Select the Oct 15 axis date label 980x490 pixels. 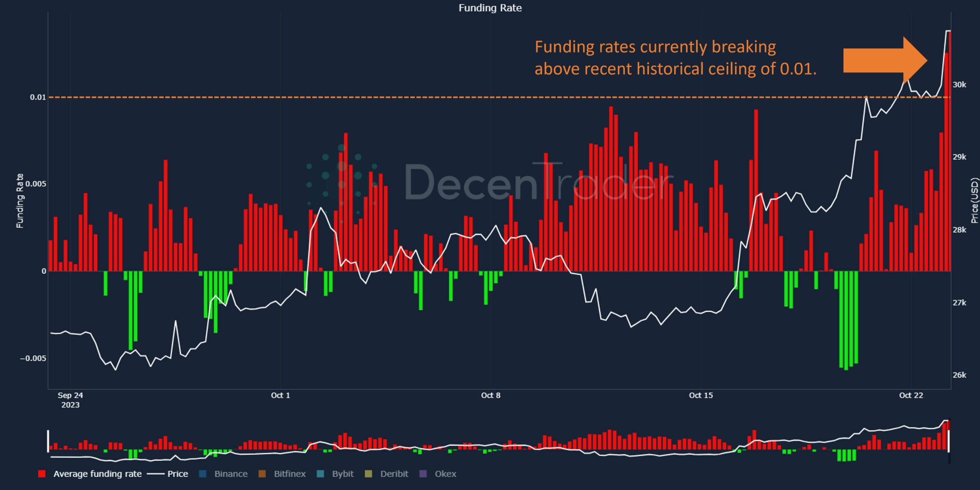[x=701, y=396]
